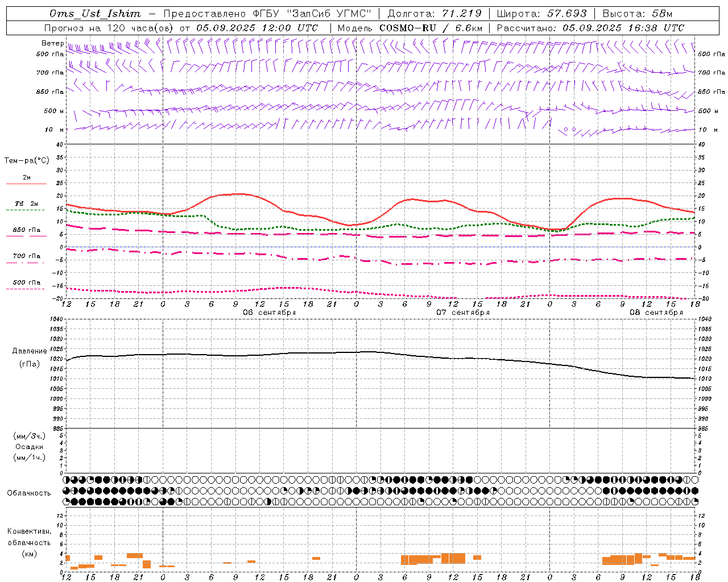This screenshot has width=728, height=582.
Task: Click the Td 2м dew point legend label
Action: 27,203
